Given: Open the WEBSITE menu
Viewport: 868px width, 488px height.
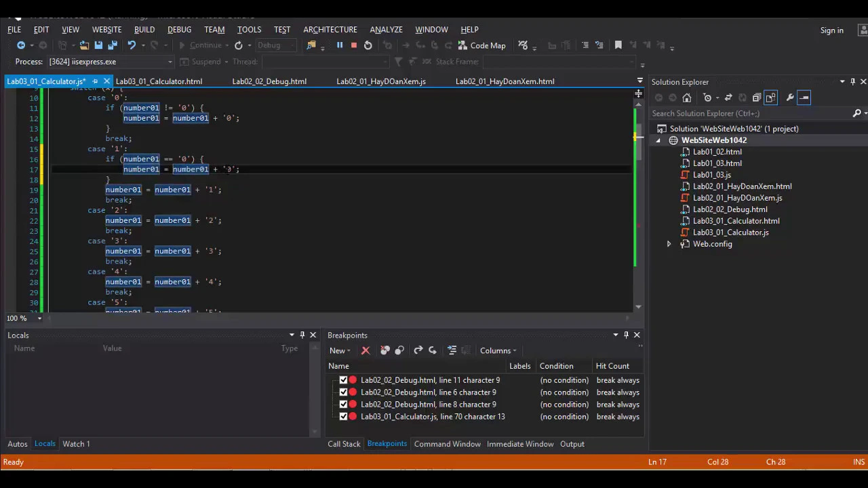Looking at the screenshot, I should (x=106, y=30).
